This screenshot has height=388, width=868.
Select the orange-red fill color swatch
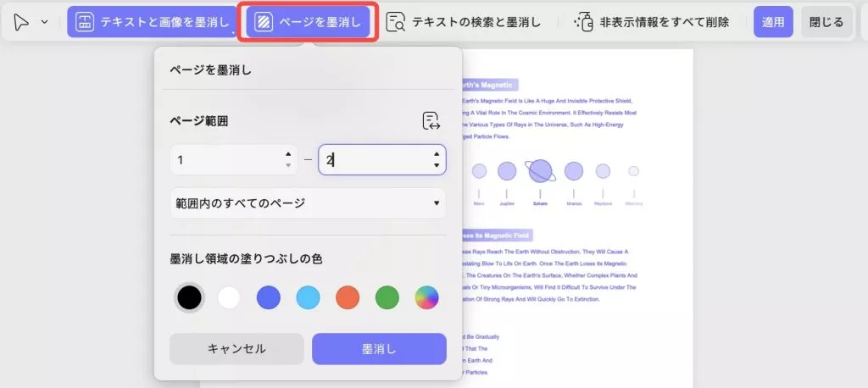coord(348,298)
